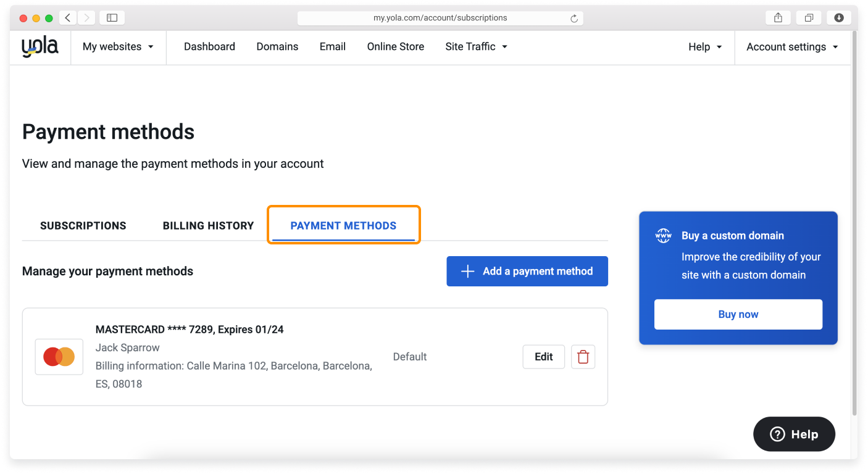Click the globe icon on the custom domain card
Viewport: 868px width, 474px height.
coord(662,235)
